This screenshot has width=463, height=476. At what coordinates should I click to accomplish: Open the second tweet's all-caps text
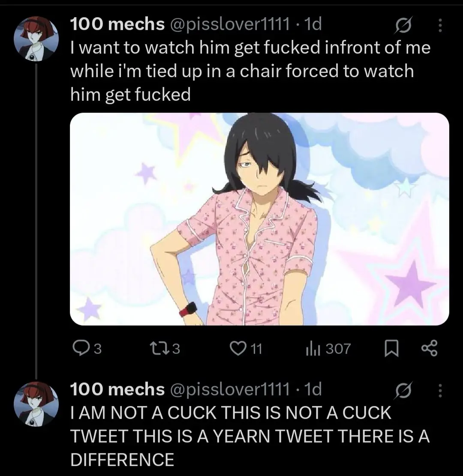250,436
